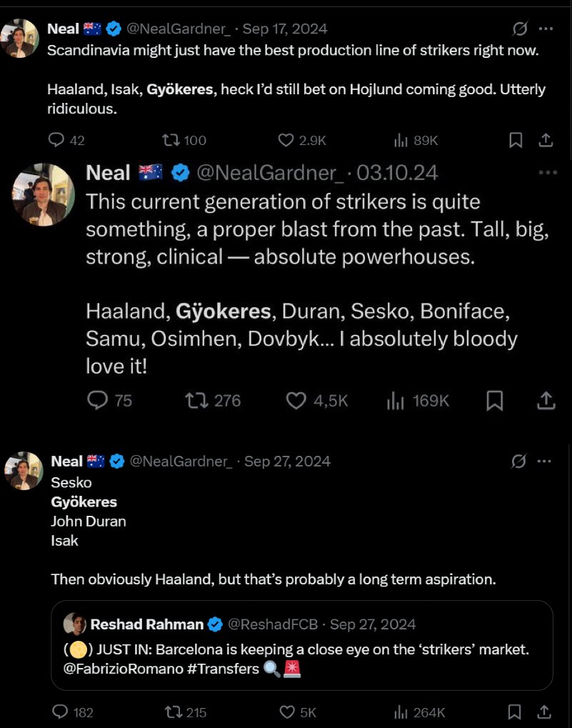Open more options on 03.10.24 tweet

(548, 173)
